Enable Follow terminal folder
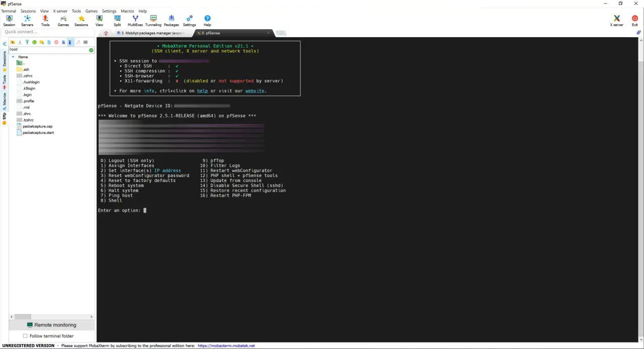Viewport: 644px width, 349px height. tap(25, 336)
